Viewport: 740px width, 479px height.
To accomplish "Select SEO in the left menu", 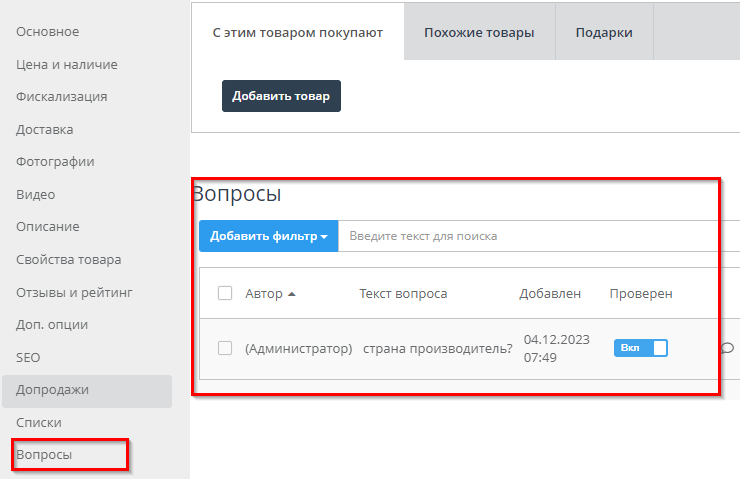I will coord(28,357).
